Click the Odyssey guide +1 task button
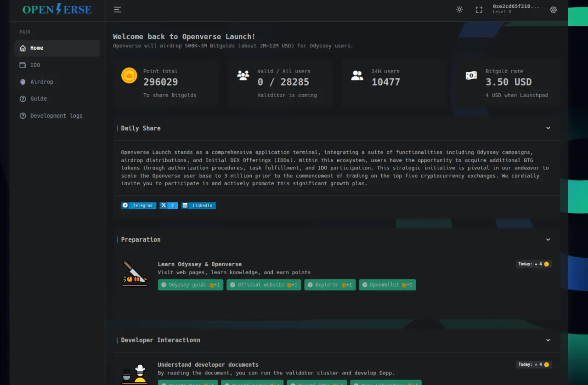 coord(191,285)
